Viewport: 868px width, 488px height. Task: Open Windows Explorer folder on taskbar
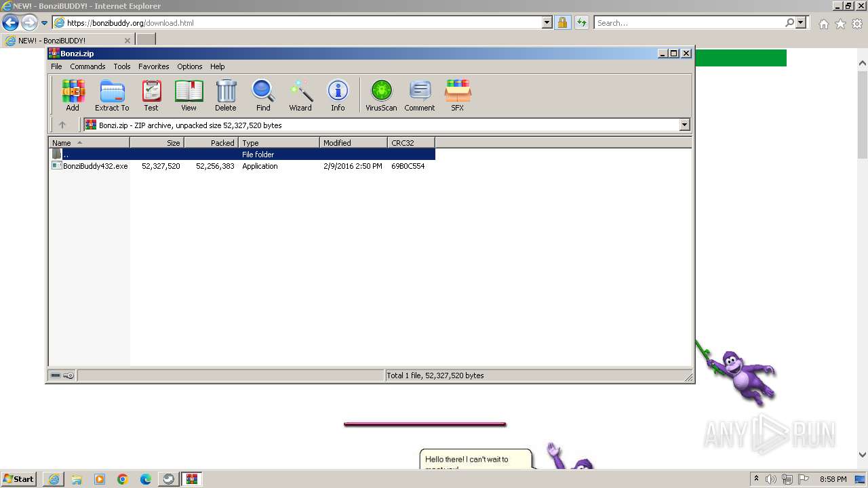[x=77, y=479]
